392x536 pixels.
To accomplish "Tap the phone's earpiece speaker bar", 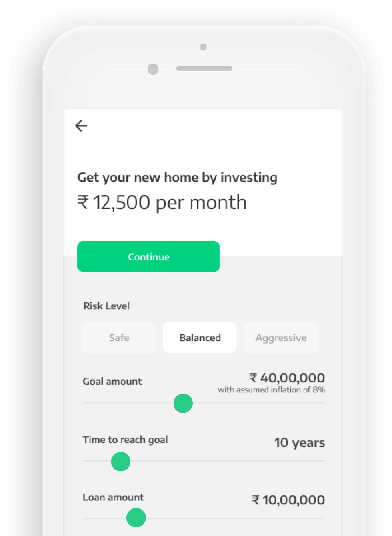I will (x=204, y=68).
